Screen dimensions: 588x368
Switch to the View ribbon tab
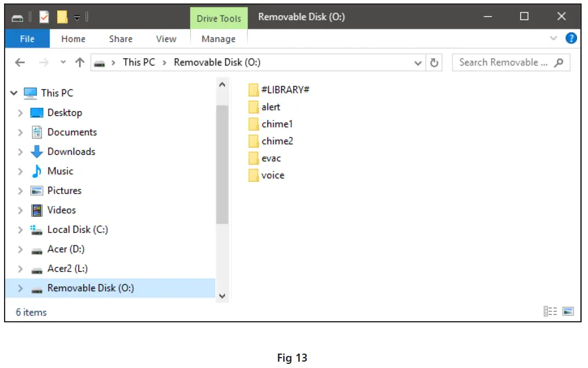pos(166,39)
